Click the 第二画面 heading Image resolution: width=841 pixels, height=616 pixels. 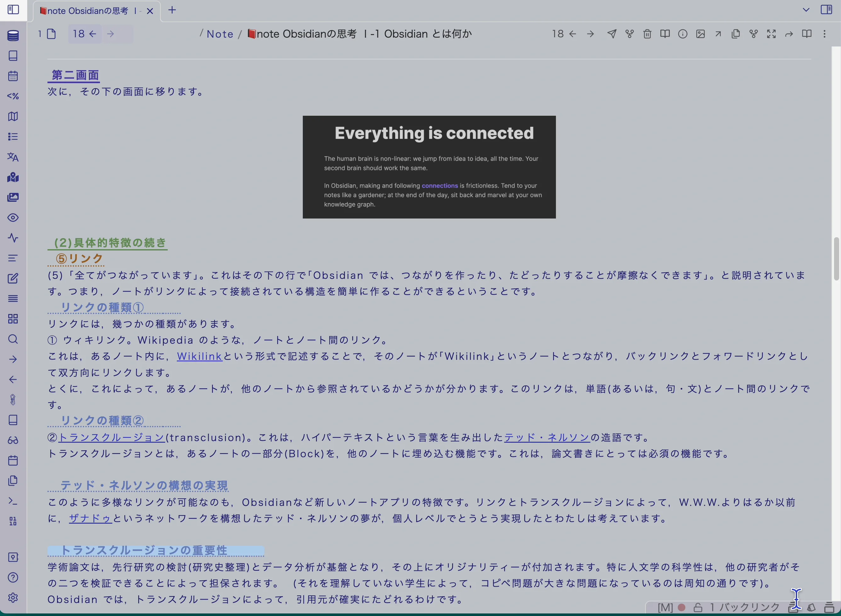click(75, 75)
